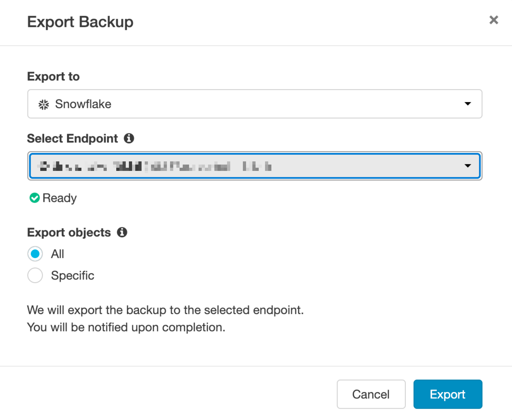Select the All radio button
The image size is (512, 420).
click(x=35, y=254)
